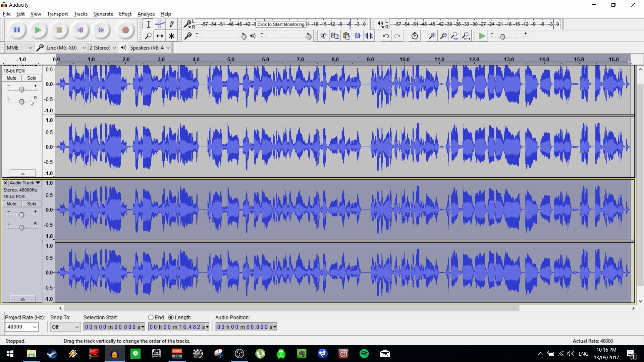Collapse the second Audio Track with arrow
This screenshot has height=362, width=644.
tap(22, 299)
